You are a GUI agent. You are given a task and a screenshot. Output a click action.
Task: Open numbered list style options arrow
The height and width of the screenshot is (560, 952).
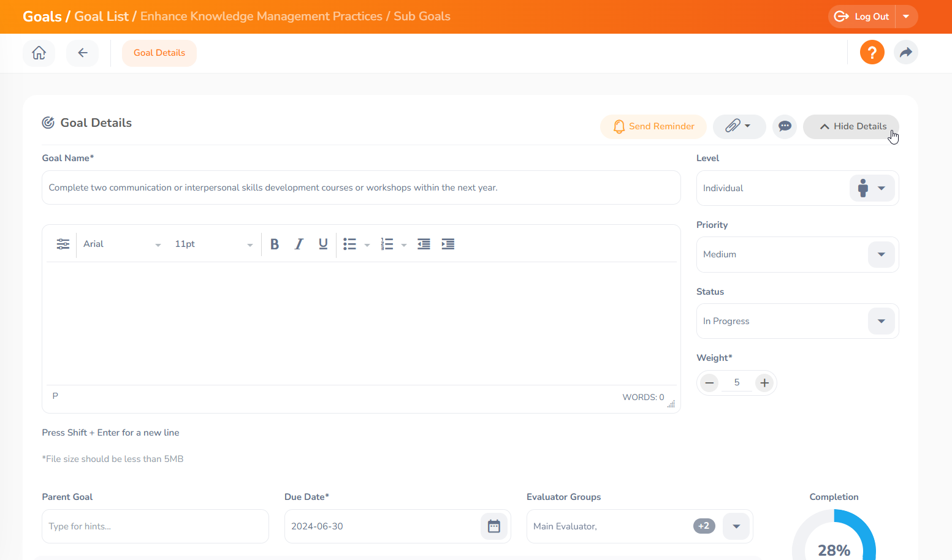point(404,244)
